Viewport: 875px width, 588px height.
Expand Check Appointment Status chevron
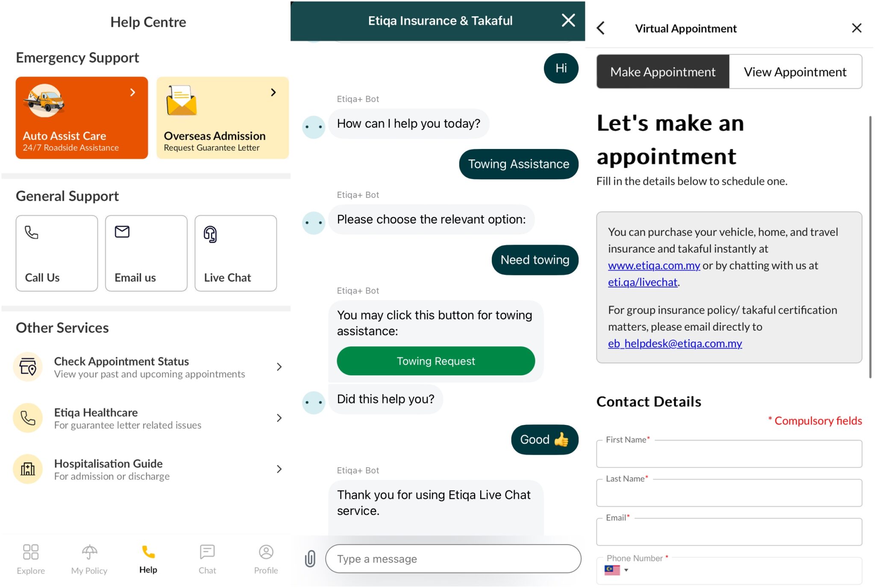[279, 367]
